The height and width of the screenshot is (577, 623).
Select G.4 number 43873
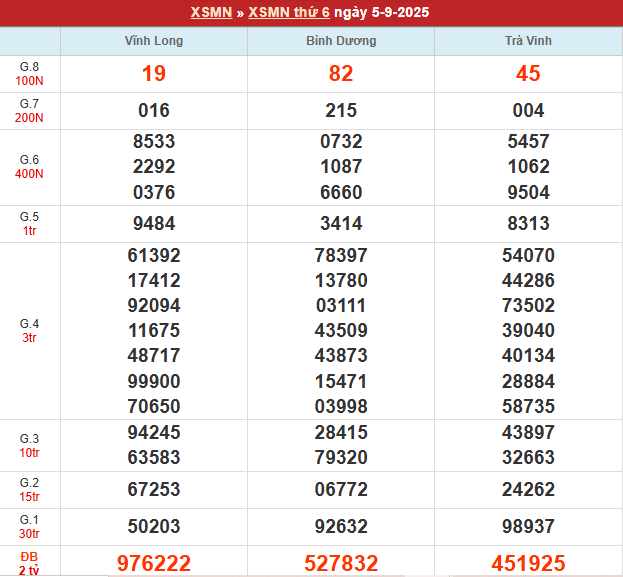(341, 356)
